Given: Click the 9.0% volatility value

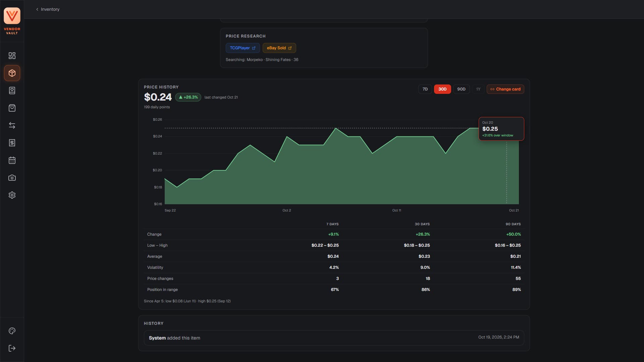Looking at the screenshot, I should click(x=425, y=267).
